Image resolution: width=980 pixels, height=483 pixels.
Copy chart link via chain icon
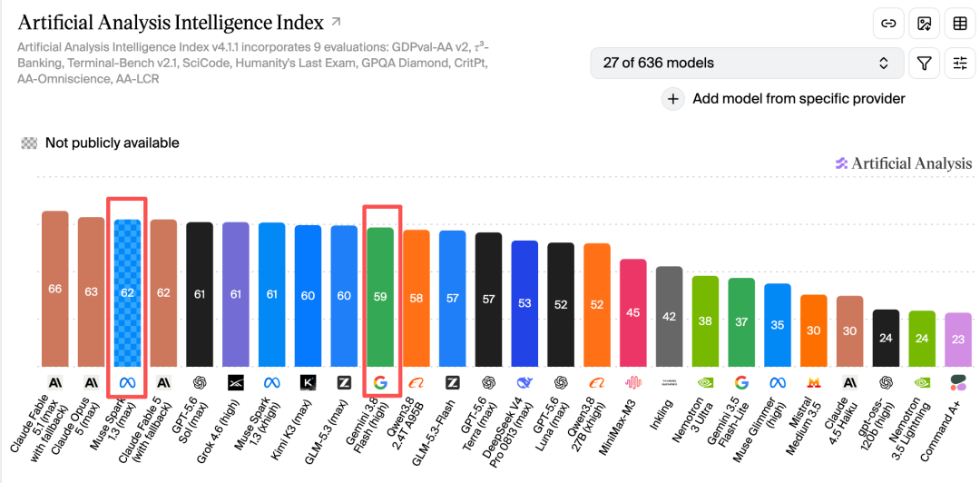click(x=888, y=25)
